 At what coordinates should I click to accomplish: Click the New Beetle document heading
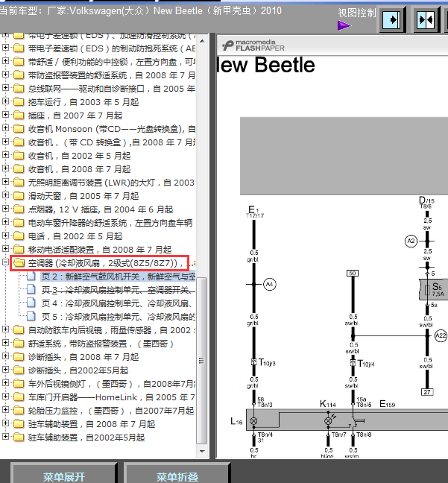[x=266, y=65]
